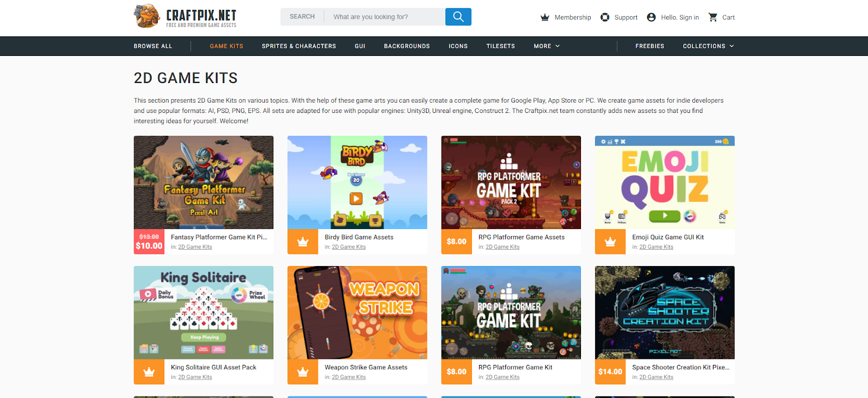The image size is (868, 398).
Task: Click the SEARCH label beside the search box
Action: [x=302, y=17]
